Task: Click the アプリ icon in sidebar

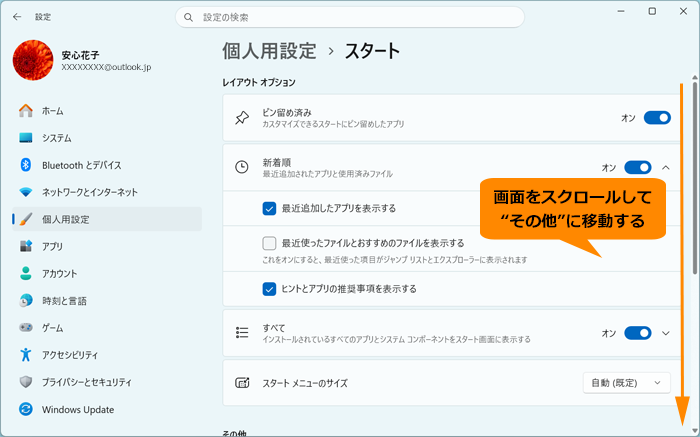Action: (26, 246)
